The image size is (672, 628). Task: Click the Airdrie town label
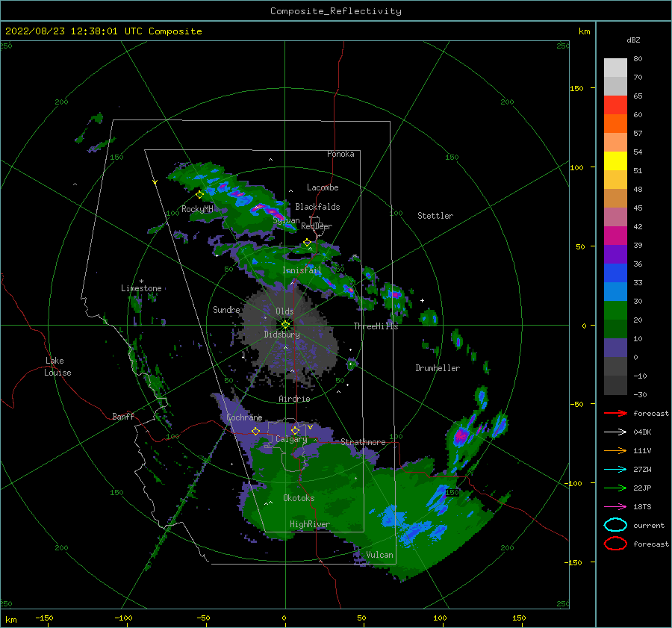coord(294,399)
